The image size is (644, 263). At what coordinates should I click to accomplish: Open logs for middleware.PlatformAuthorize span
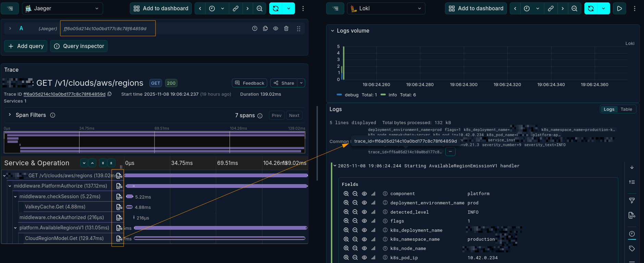(119, 186)
